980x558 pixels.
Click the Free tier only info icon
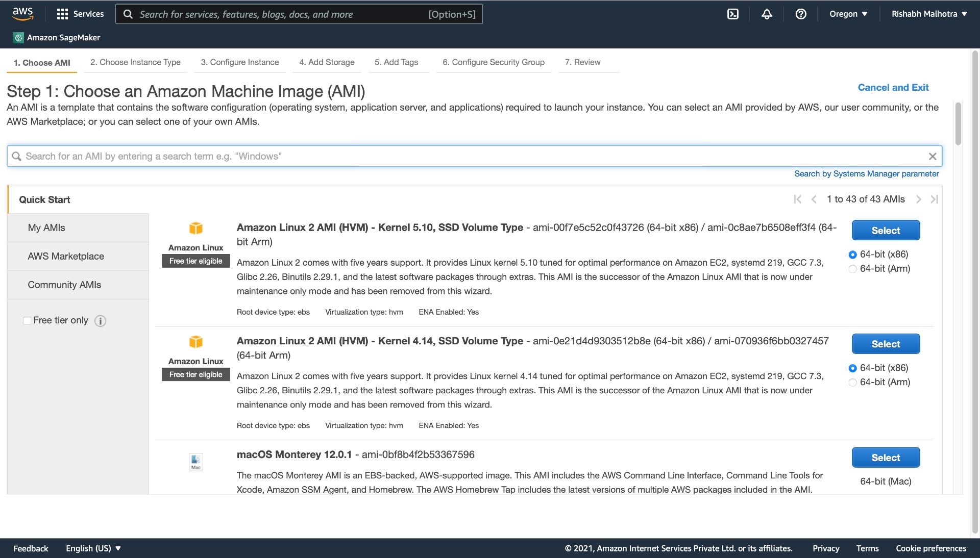click(101, 321)
